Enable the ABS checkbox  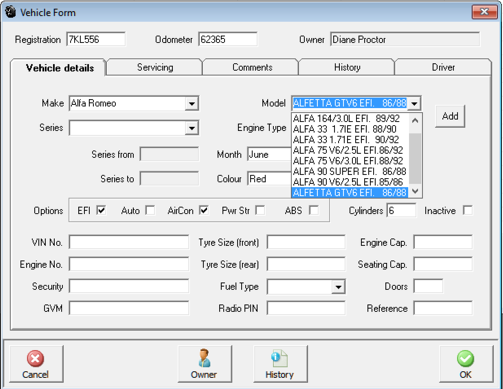pyautogui.click(x=314, y=210)
